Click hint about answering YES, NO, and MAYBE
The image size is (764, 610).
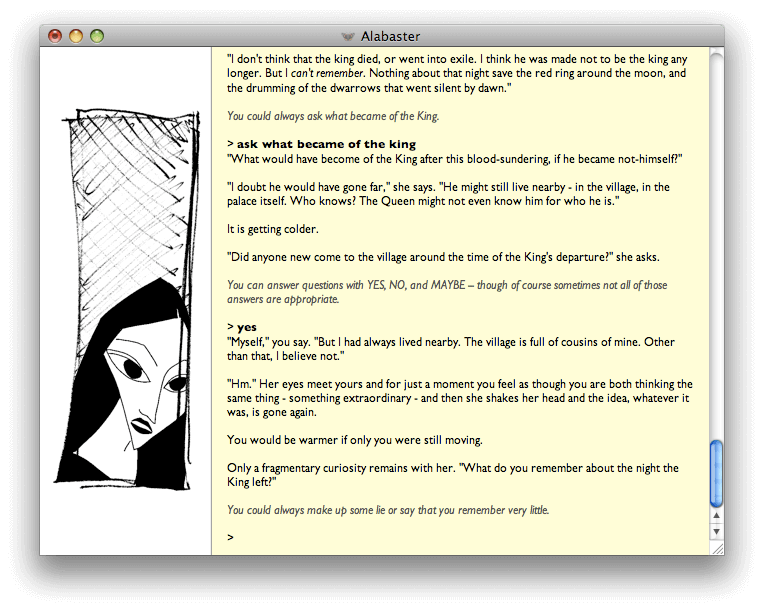[447, 292]
